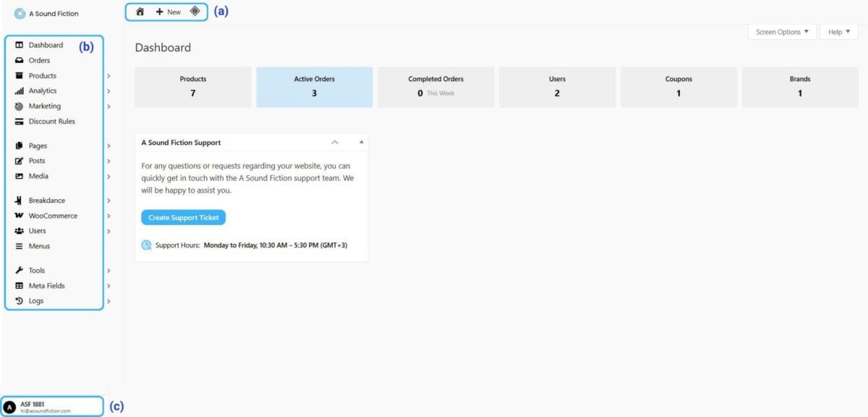Expand the Help dropdown

[838, 31]
